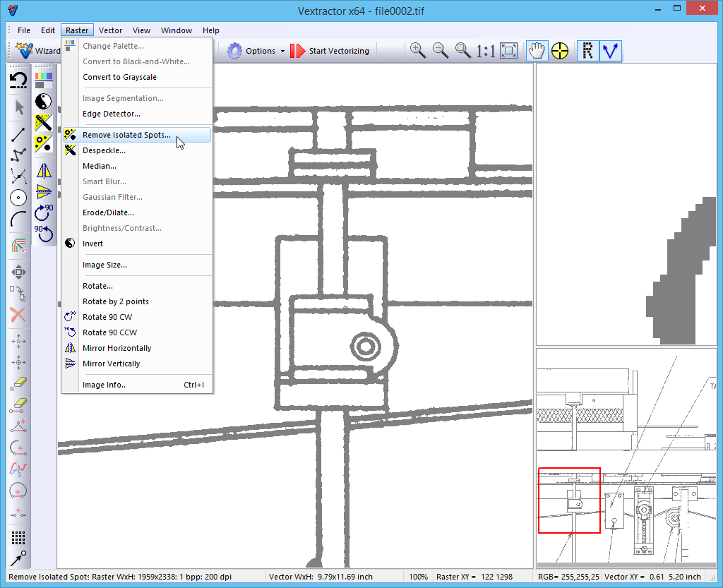Click the red rectangle in navigator thumbnail
723x588 pixels.
[x=569, y=500]
